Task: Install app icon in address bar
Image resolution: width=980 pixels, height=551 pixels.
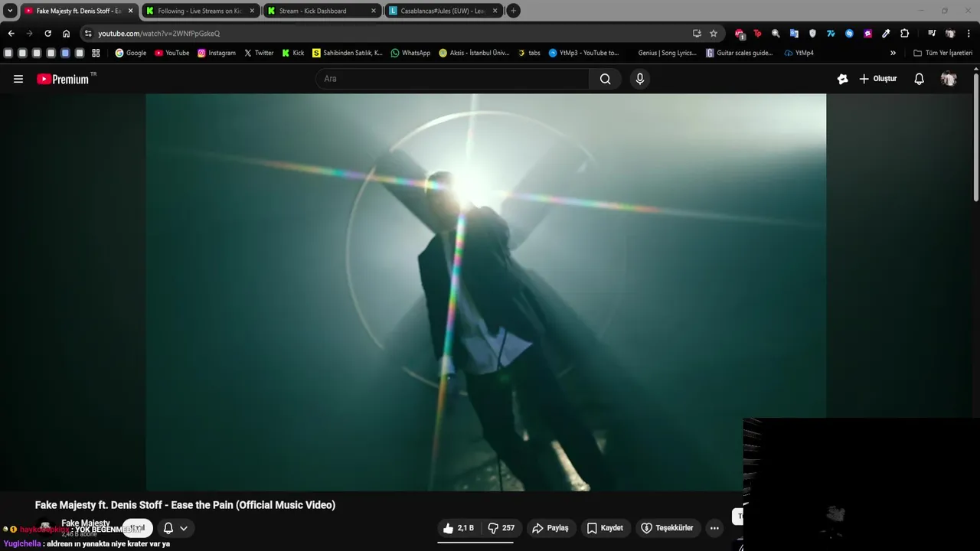Action: point(697,34)
